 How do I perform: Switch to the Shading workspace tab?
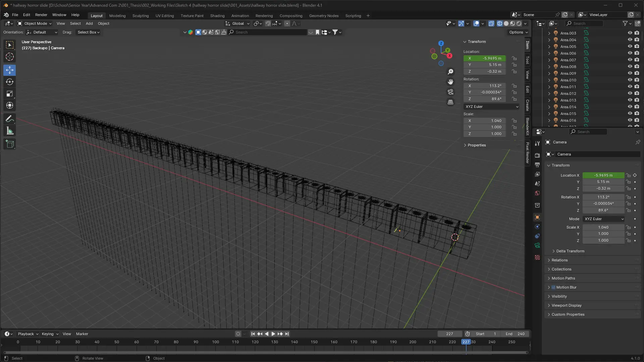[217, 16]
